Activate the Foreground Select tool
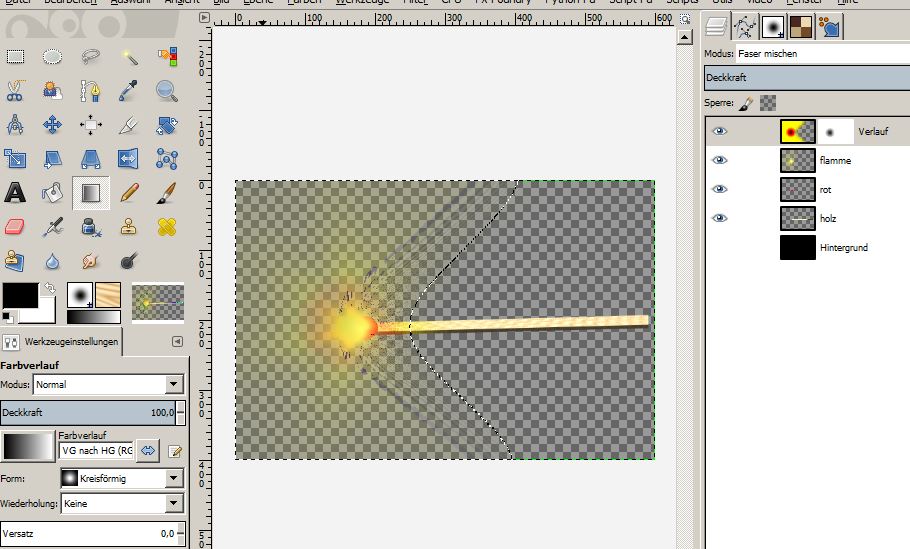Viewport: 910px width, 549px height. (x=52, y=91)
